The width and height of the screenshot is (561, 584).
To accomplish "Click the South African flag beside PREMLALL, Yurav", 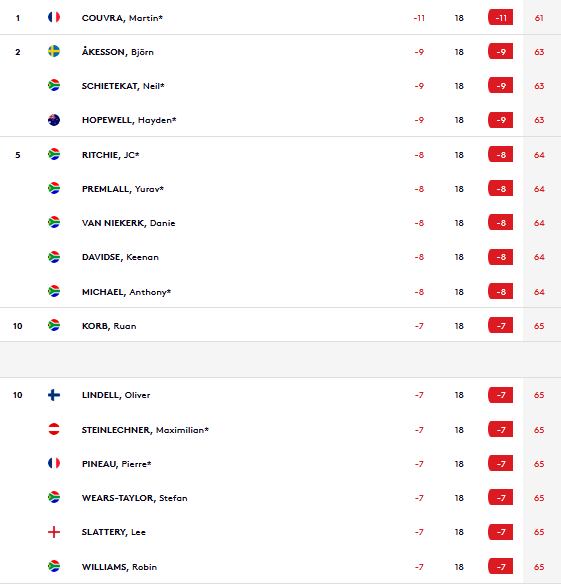I will click(x=54, y=188).
